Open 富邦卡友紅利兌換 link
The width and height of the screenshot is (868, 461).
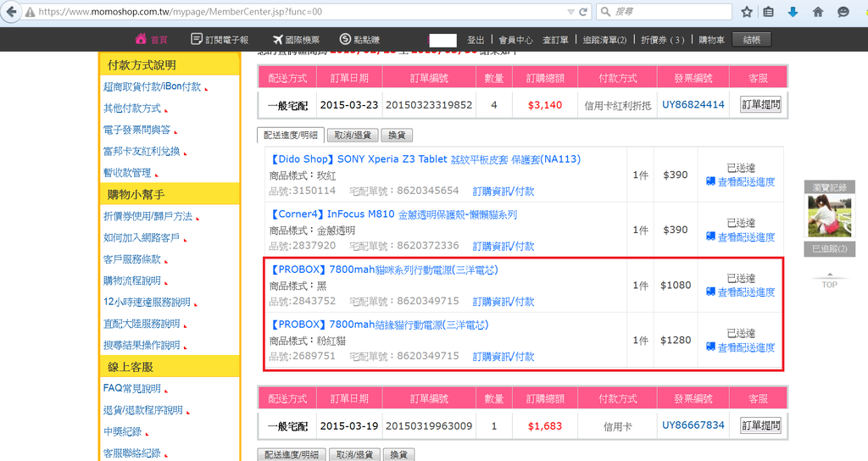pos(142,152)
